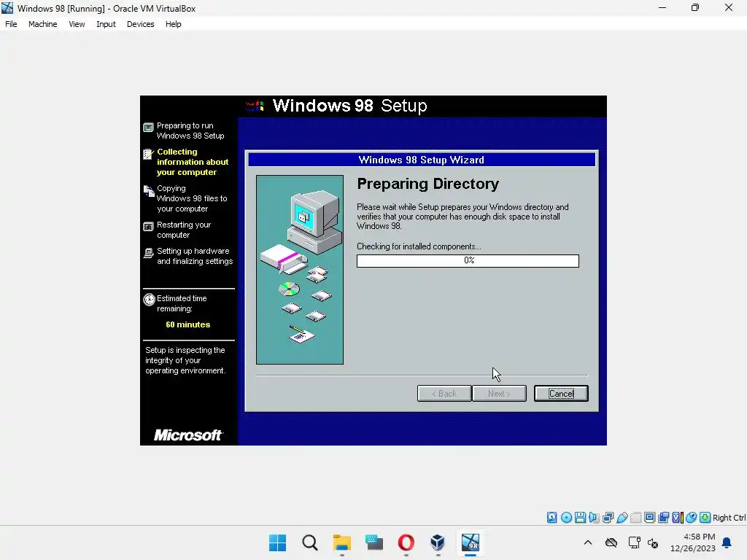
Task: Click the 0% progress bar
Action: pyautogui.click(x=468, y=260)
